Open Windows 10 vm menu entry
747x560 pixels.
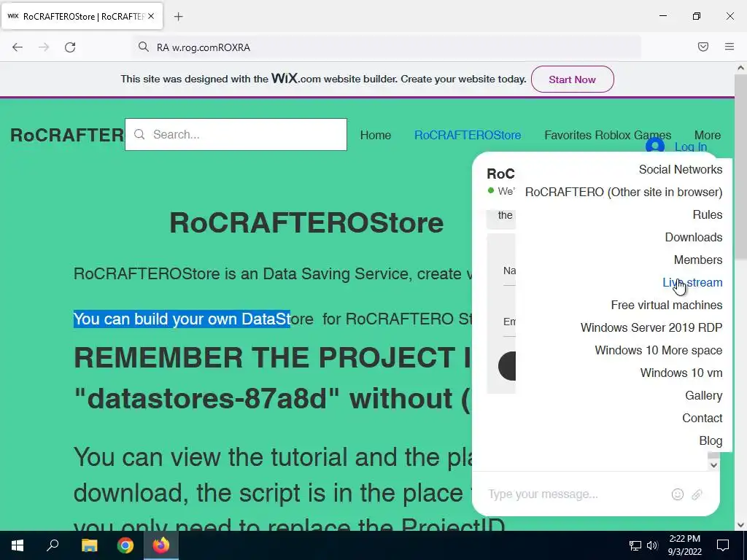tap(681, 373)
